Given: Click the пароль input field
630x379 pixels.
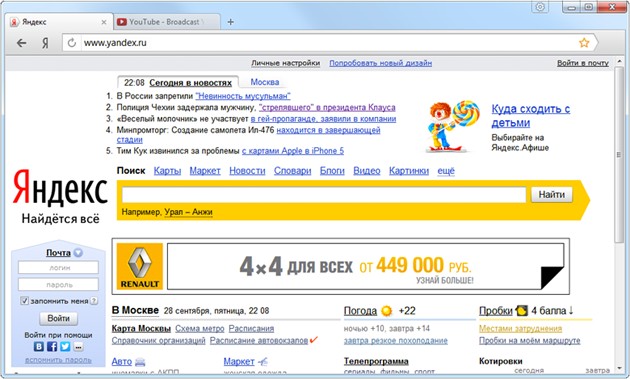Looking at the screenshot, I should [58, 285].
